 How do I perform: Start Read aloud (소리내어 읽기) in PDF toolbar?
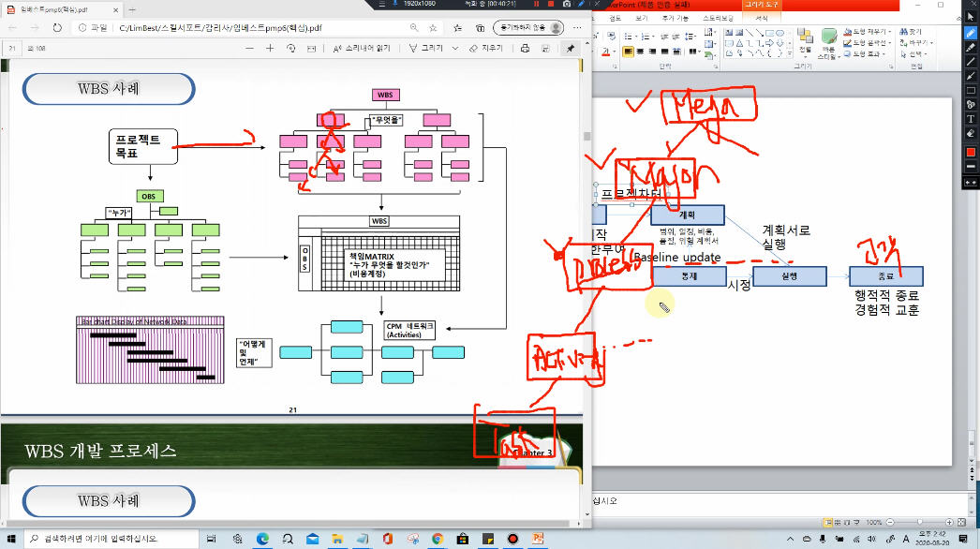click(x=362, y=48)
